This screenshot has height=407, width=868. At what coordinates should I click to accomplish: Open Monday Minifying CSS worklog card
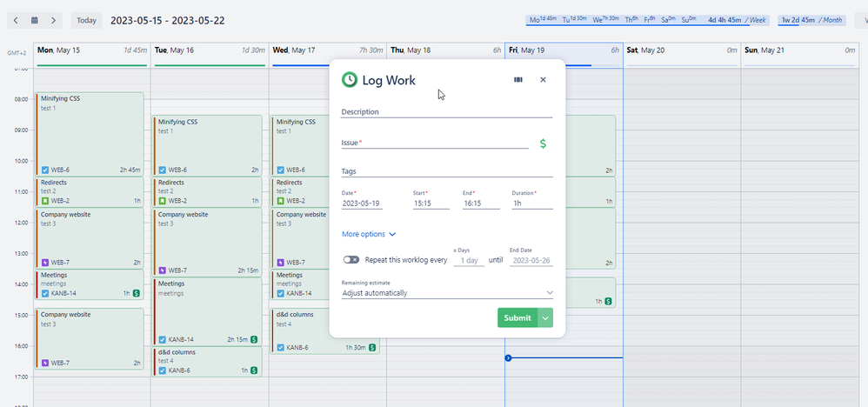pyautogui.click(x=90, y=134)
